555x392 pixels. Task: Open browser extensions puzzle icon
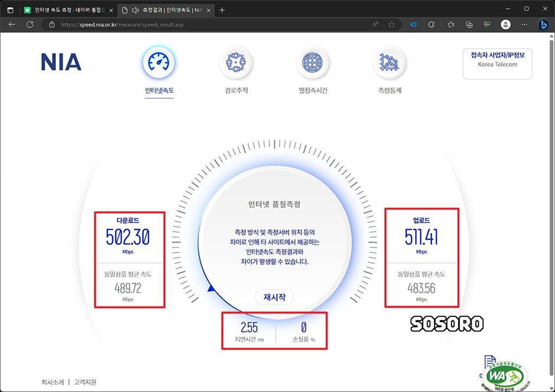431,24
